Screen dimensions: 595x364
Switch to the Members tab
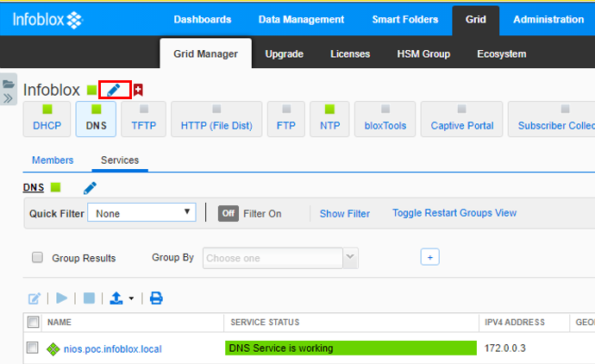tap(53, 160)
